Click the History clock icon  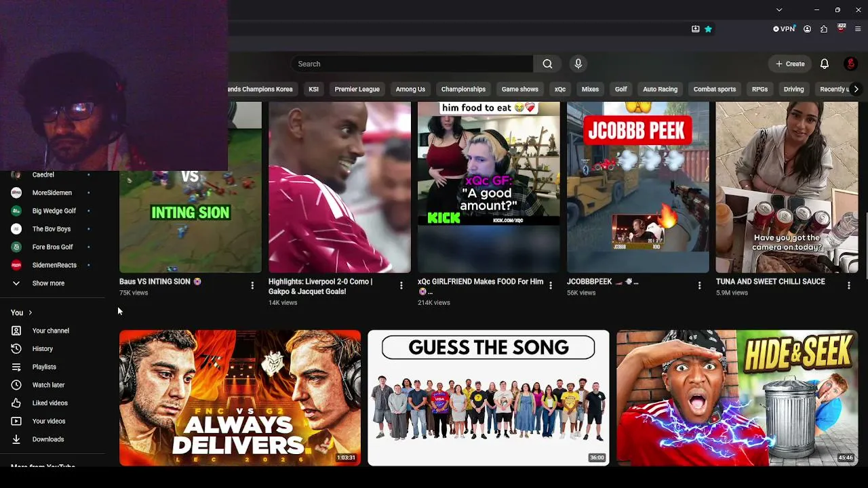(x=16, y=348)
